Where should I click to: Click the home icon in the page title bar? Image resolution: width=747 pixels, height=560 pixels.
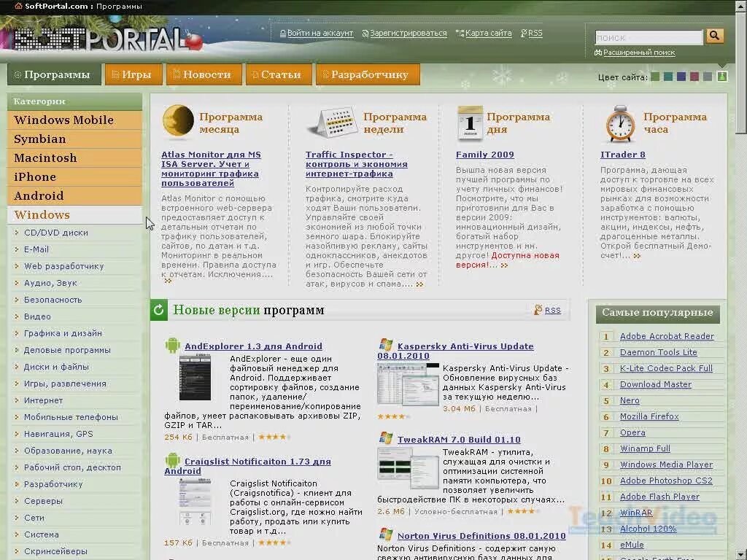click(x=18, y=6)
